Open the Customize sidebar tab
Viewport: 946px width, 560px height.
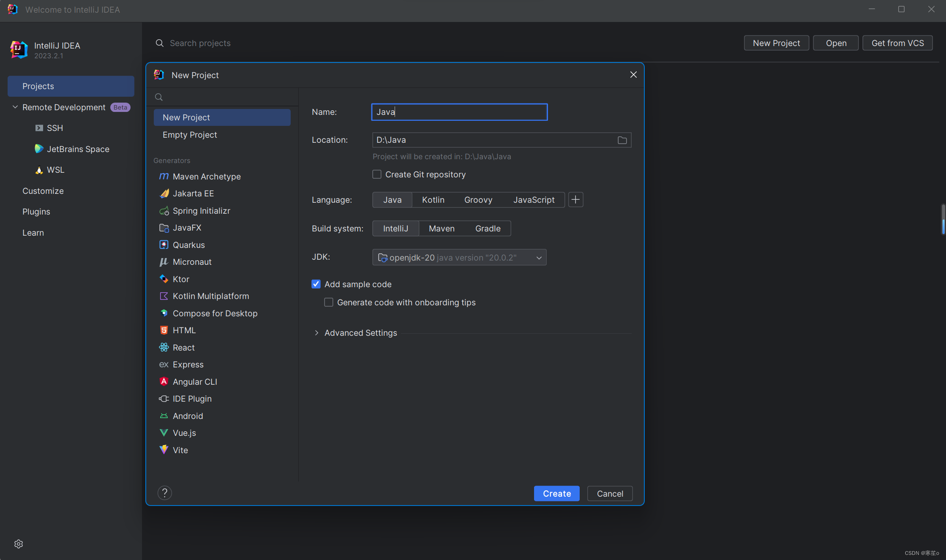click(x=71, y=191)
